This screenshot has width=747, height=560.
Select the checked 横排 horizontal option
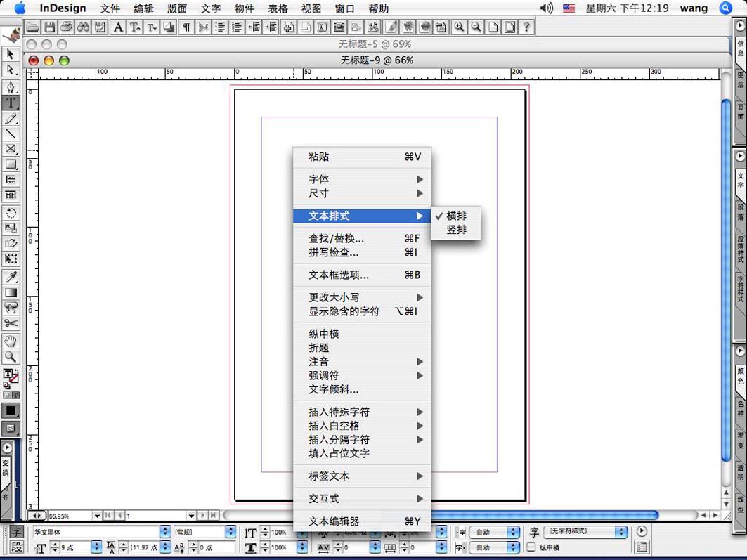(456, 216)
